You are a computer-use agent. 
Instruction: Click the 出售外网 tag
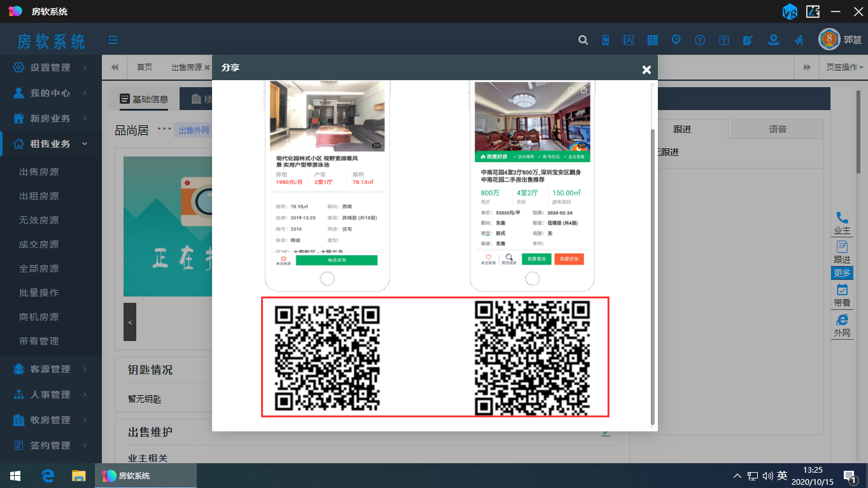193,130
